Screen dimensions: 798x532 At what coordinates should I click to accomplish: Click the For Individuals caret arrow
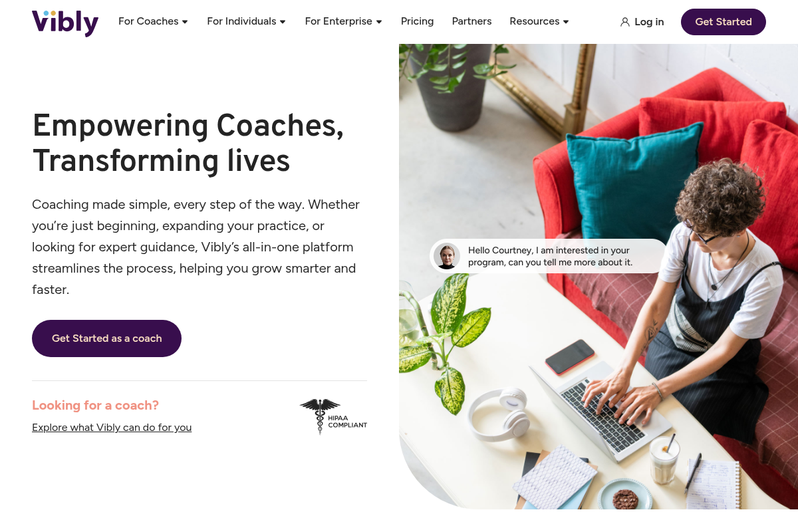[x=283, y=22]
